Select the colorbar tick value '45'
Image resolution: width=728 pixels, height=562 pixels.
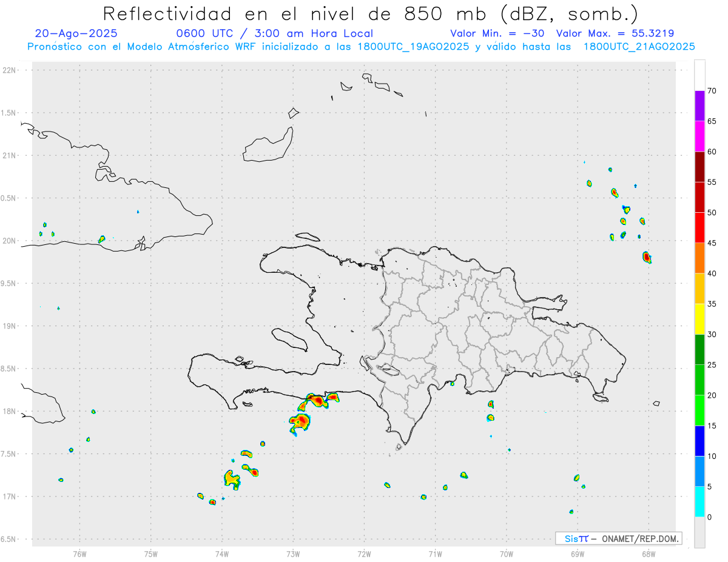(712, 243)
